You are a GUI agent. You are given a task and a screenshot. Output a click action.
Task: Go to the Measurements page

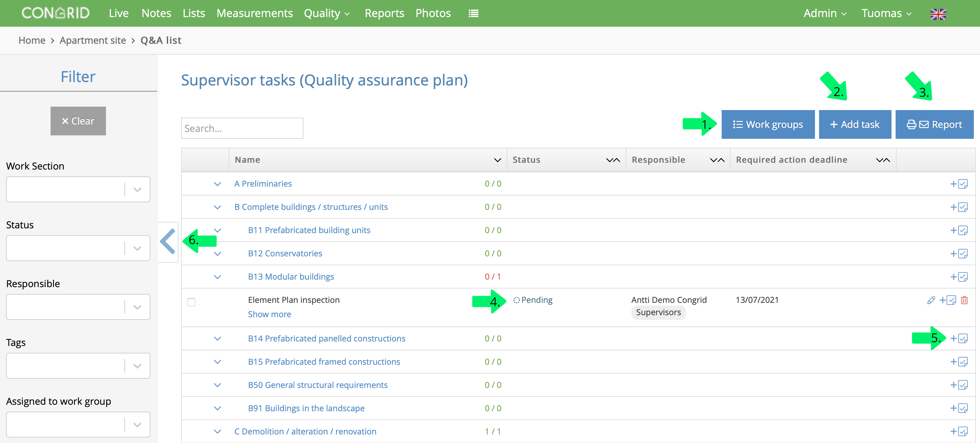tap(255, 13)
